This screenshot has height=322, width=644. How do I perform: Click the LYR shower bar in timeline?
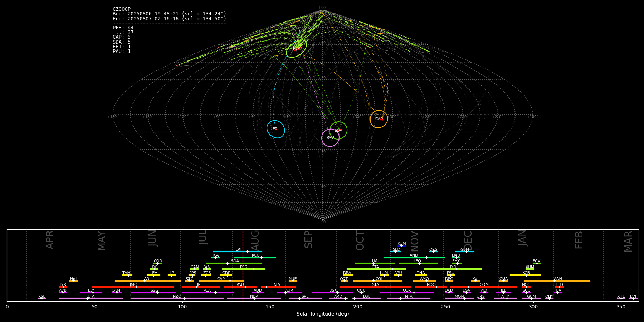point(63,287)
